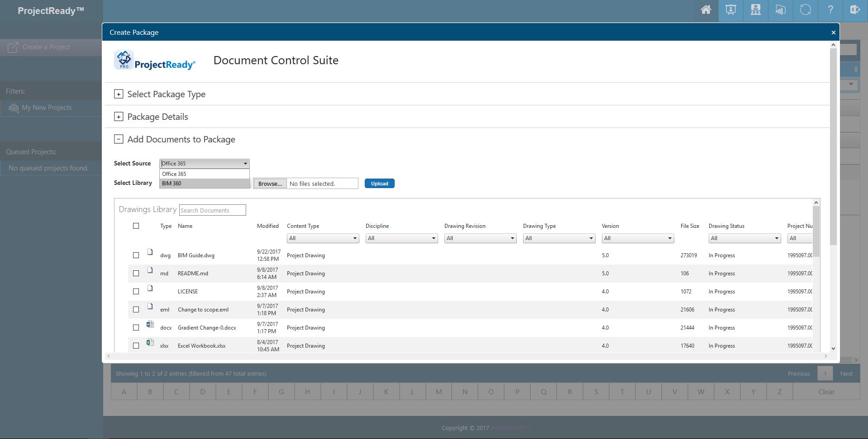Click the Type column header
The image size is (868, 439).
click(x=166, y=226)
